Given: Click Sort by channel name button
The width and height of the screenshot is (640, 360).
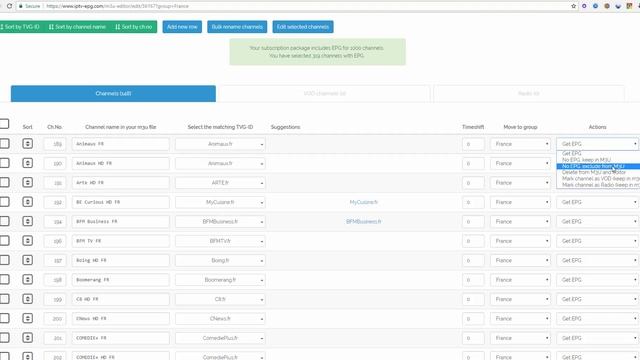Looking at the screenshot, I should tap(77, 27).
